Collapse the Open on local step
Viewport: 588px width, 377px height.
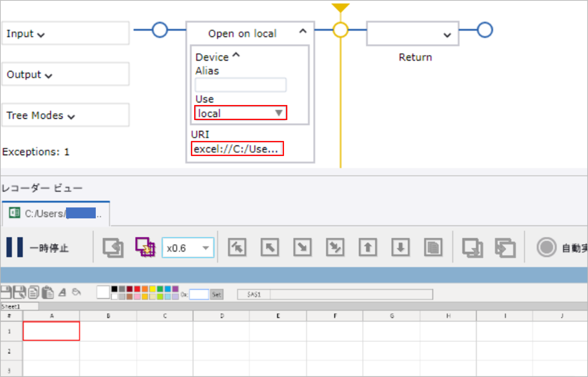(x=303, y=31)
